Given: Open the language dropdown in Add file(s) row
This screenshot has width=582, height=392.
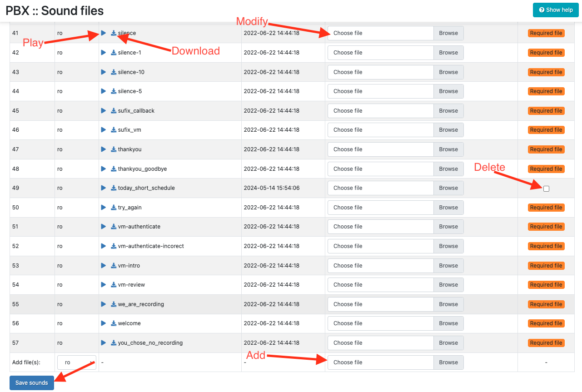Looking at the screenshot, I should coord(77,362).
